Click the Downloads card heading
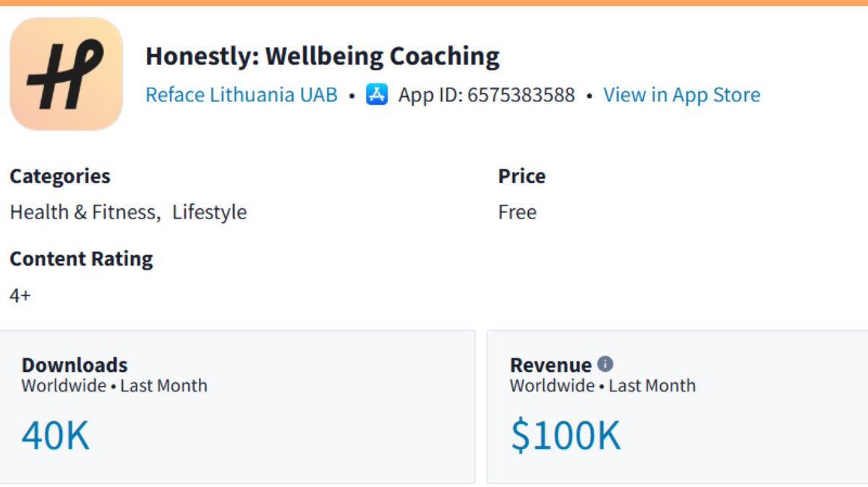This screenshot has width=868, height=487. coord(75,365)
